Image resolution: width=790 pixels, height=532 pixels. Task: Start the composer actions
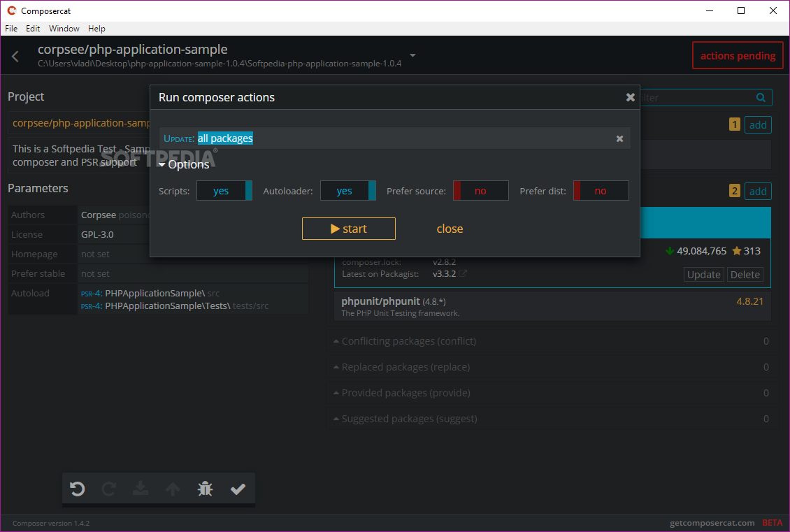click(349, 229)
